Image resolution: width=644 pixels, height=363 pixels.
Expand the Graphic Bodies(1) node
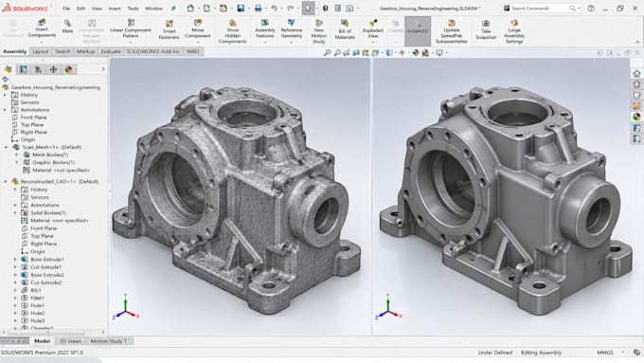[x=16, y=162]
